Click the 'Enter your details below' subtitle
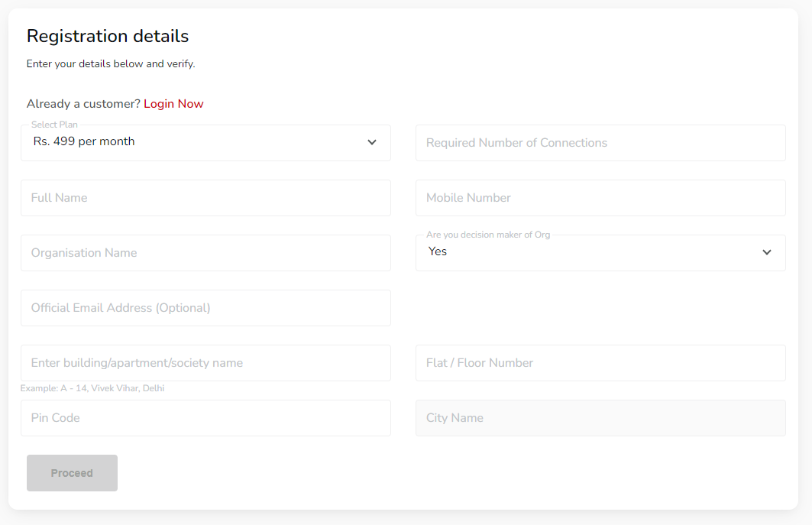 111,64
